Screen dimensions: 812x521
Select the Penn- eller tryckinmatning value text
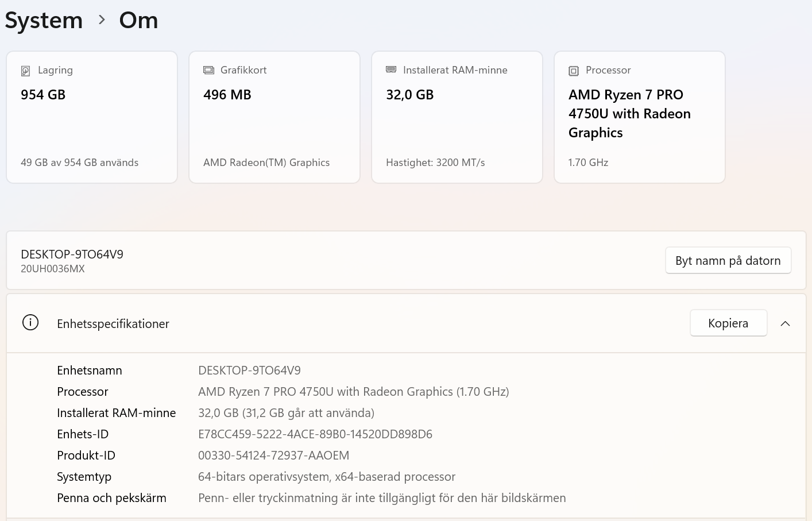[x=382, y=498]
